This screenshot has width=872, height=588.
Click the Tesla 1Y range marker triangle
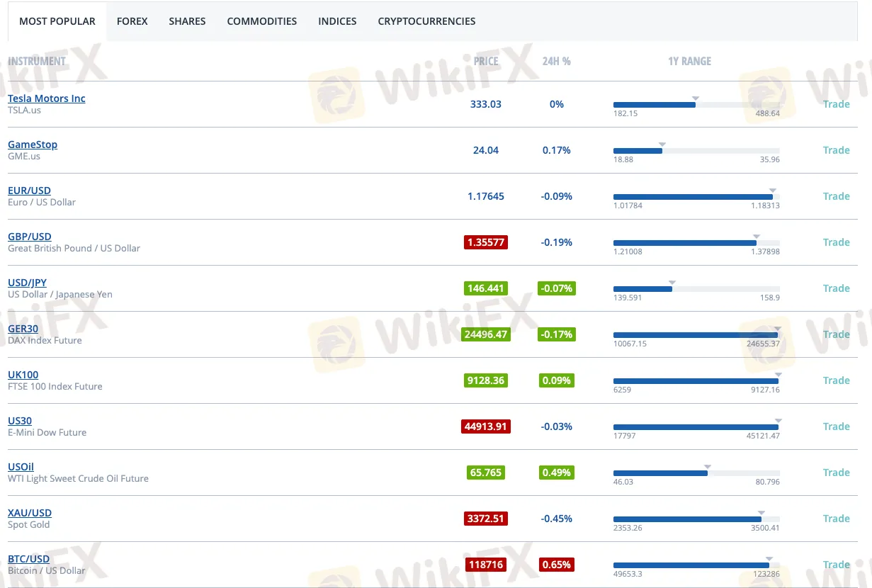[696, 98]
